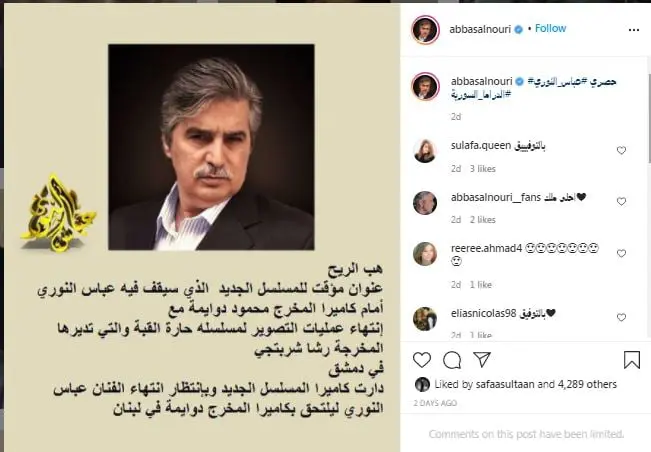Open abbasalnouri profile from header username
This screenshot has width=651, height=452.
coord(480,29)
